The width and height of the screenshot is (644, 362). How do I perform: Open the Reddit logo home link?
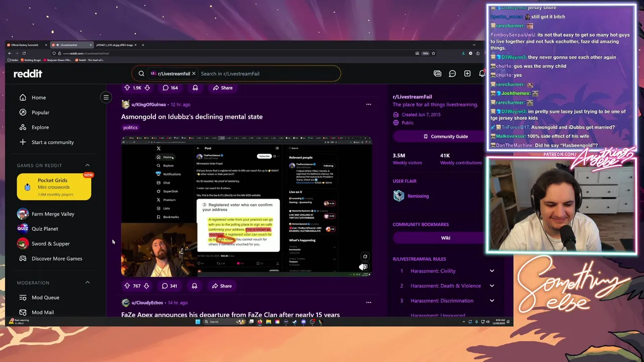[28, 73]
